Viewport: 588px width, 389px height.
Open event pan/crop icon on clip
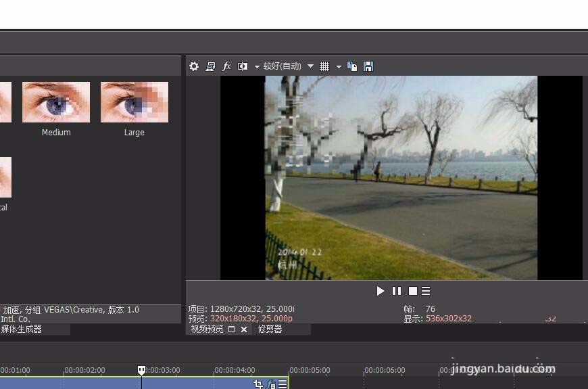click(258, 384)
